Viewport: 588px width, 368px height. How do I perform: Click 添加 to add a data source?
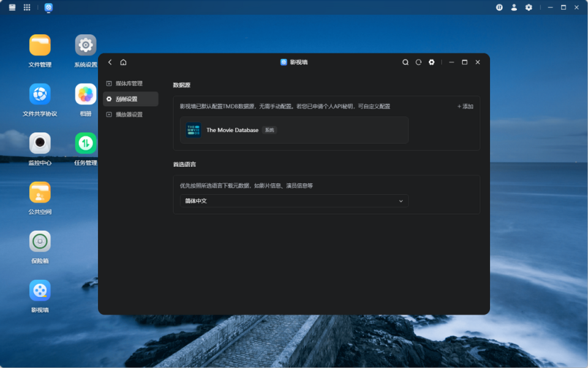click(x=465, y=106)
